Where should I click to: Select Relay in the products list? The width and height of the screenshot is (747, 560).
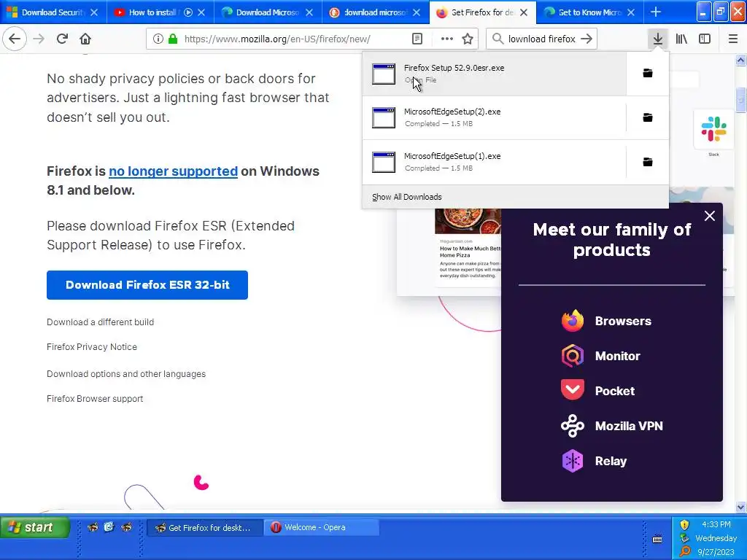pyautogui.click(x=594, y=461)
